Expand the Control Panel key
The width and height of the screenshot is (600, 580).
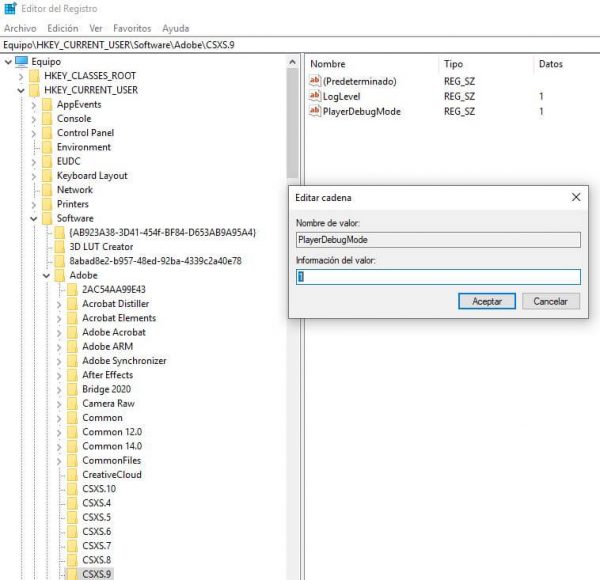34,133
